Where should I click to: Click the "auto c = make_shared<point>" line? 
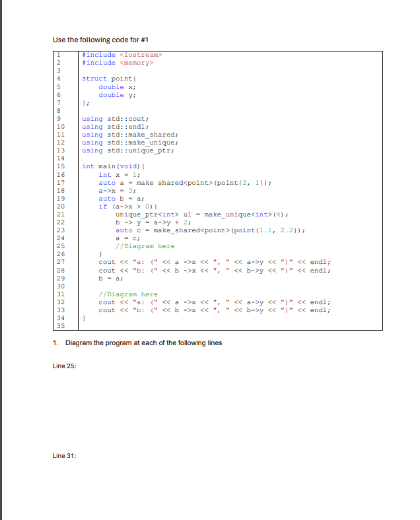(211, 230)
